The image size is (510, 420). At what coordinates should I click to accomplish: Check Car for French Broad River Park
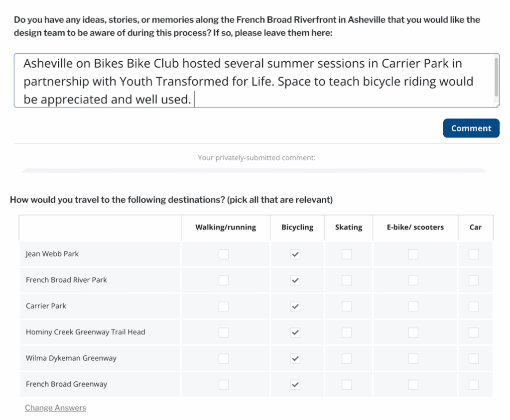click(x=473, y=280)
